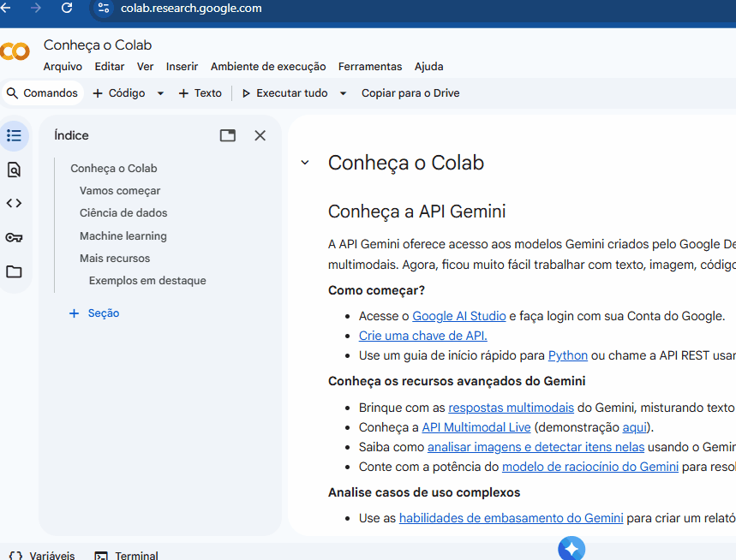Click the Gemini spark icon at bottom center
736x560 pixels.
pos(571,548)
